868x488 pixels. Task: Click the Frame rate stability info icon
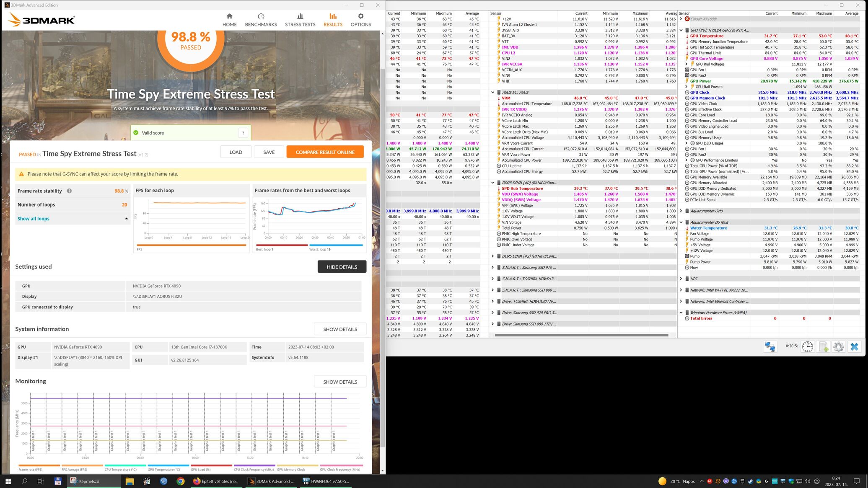(69, 191)
